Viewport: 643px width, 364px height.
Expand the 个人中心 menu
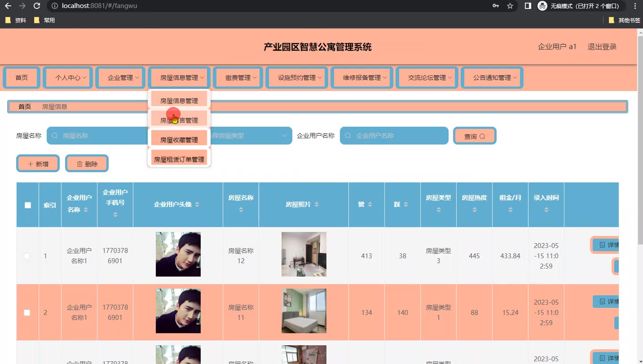click(68, 78)
